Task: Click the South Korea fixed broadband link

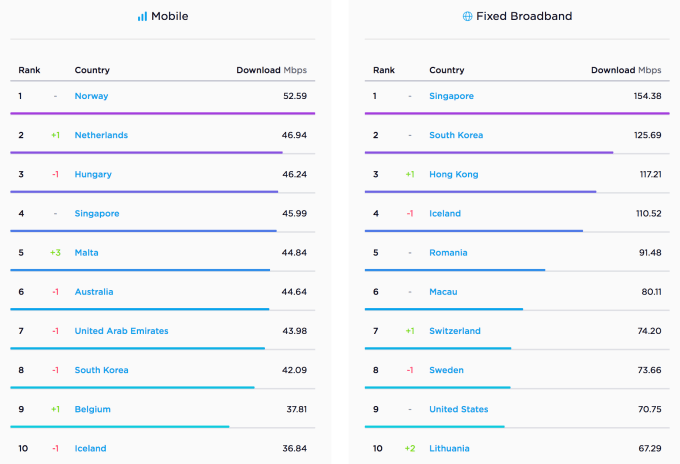Action: coord(456,135)
